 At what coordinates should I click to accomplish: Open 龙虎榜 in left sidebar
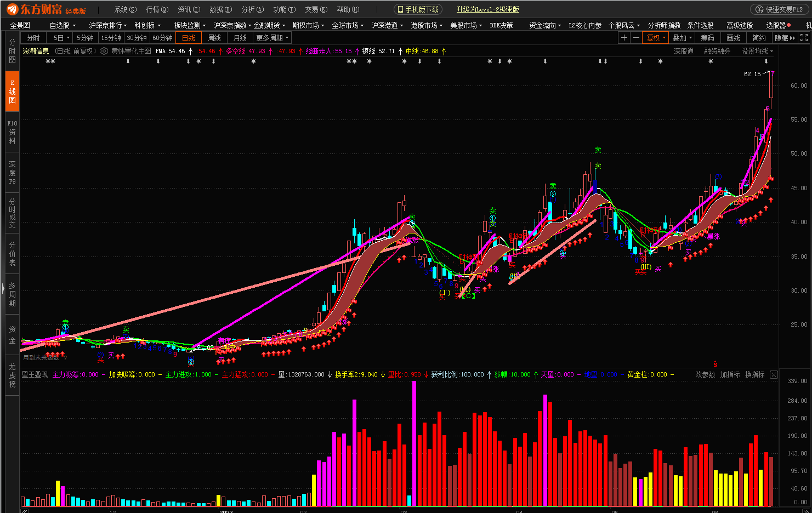[x=12, y=375]
